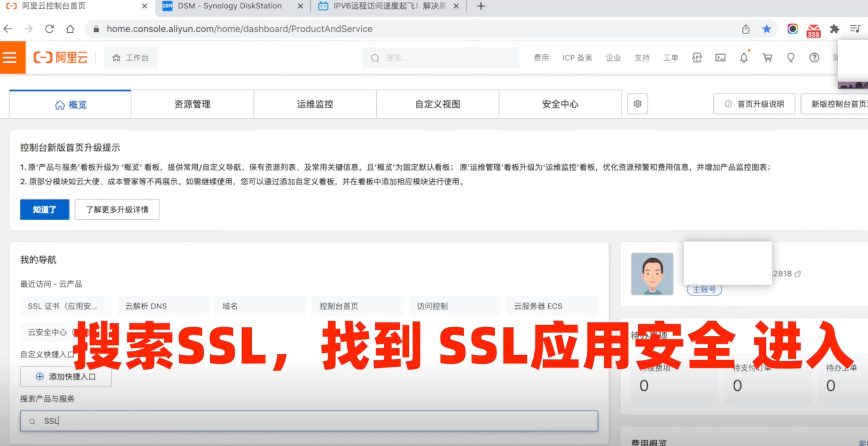The image size is (868, 446).
Task: Close the DSM Synology DiskStation tab
Action: [x=300, y=6]
